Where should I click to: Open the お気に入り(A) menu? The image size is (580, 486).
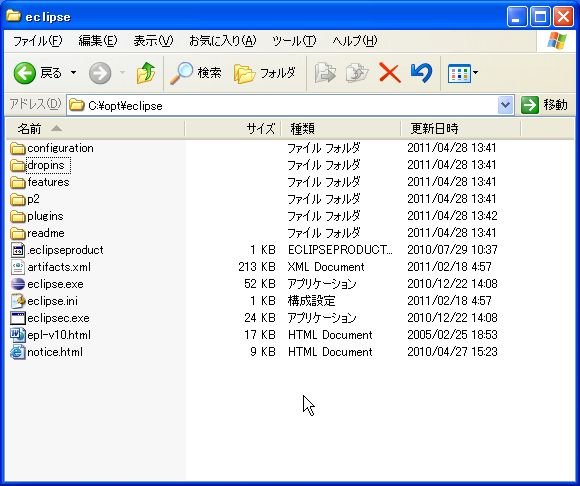222,41
